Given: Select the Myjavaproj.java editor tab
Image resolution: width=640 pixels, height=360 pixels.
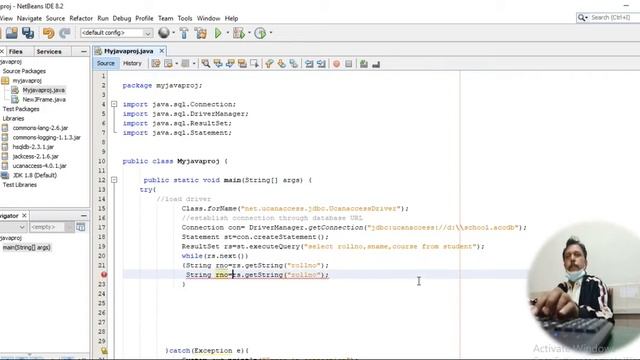Looking at the screenshot, I should 129,51.
